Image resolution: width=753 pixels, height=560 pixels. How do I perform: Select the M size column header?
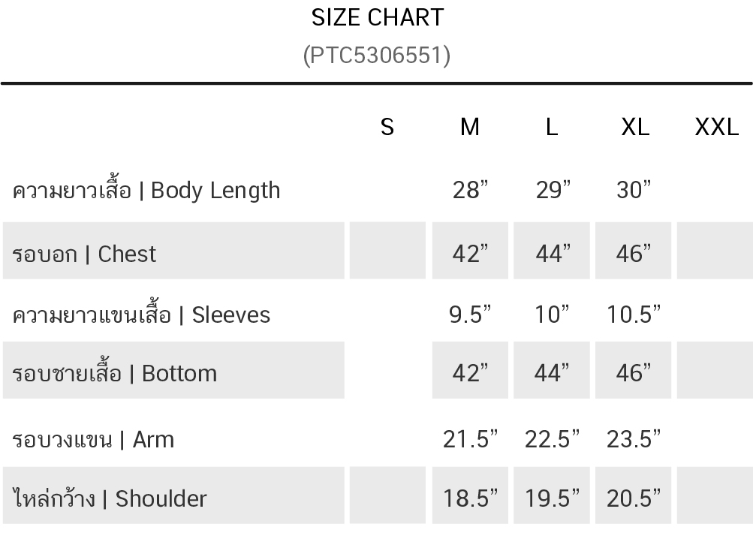470,128
